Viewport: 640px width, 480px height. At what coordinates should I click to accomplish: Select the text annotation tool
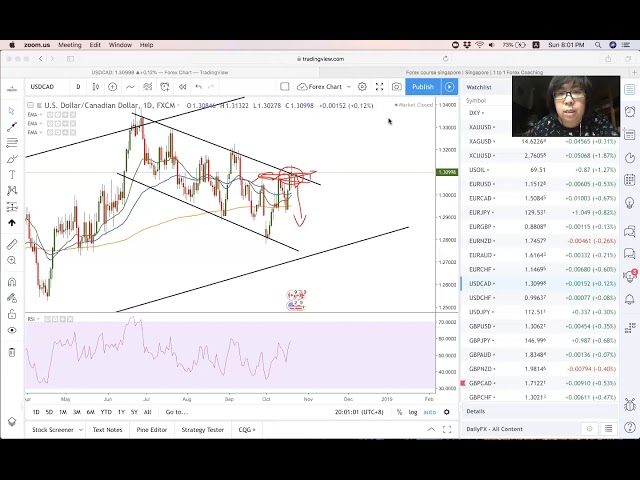pyautogui.click(x=12, y=175)
